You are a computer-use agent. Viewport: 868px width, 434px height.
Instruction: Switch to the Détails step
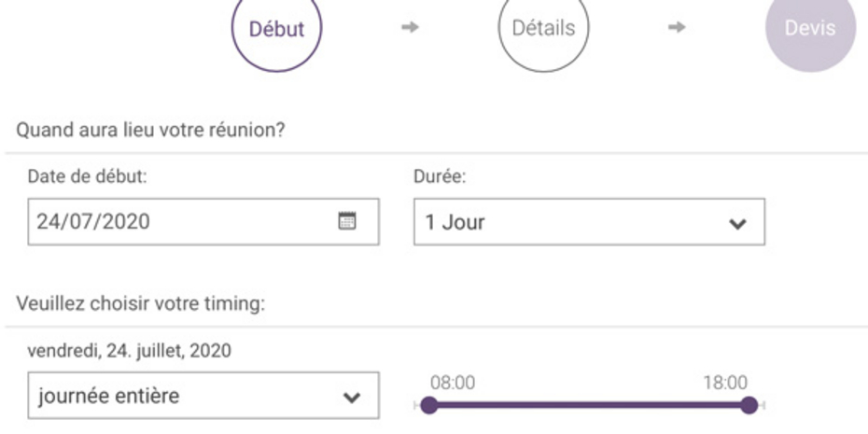543,28
